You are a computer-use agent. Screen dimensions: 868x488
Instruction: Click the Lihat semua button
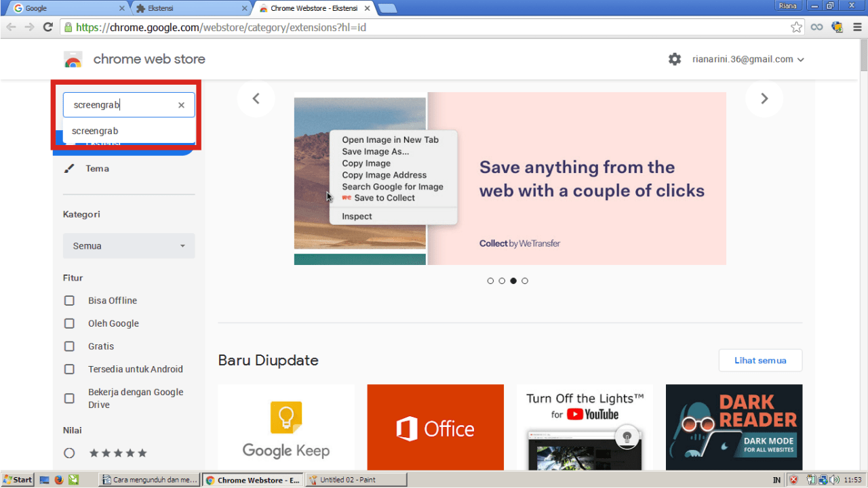(760, 361)
